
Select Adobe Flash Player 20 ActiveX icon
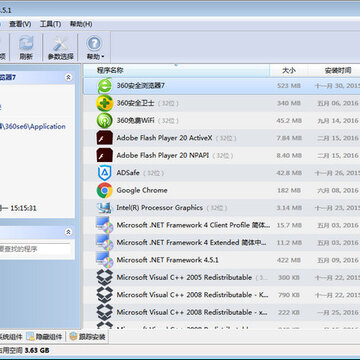(x=105, y=138)
